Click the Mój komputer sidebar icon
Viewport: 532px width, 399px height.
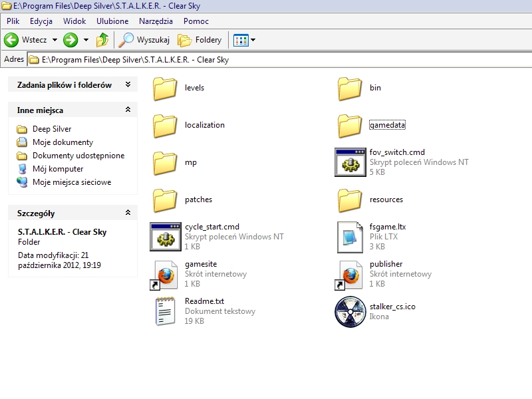pyautogui.click(x=22, y=169)
